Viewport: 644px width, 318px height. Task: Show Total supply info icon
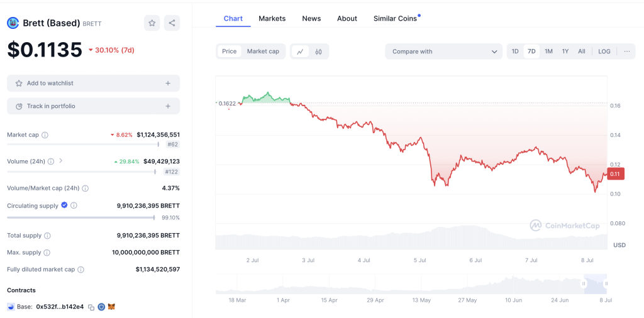[48, 236]
